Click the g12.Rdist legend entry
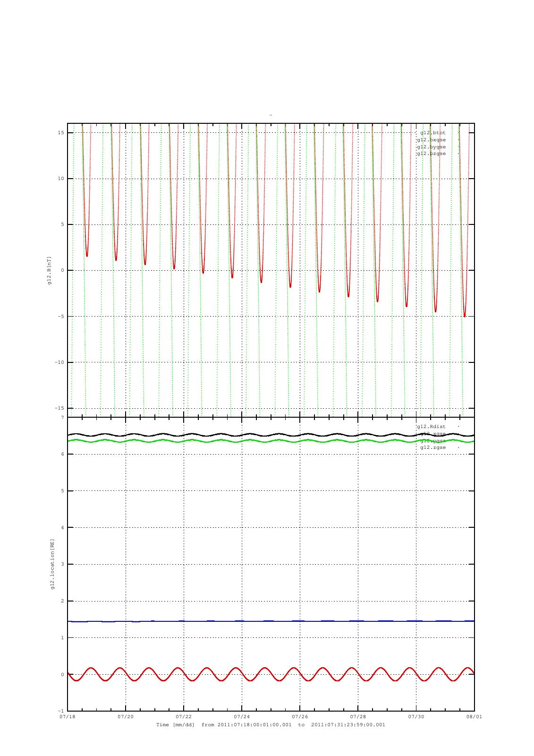The image size is (534, 756). 431,427
